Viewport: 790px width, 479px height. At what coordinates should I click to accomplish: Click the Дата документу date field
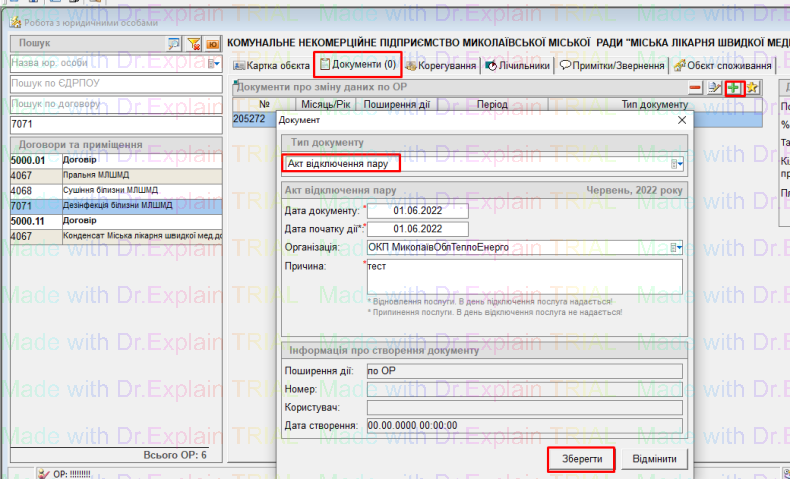tap(418, 211)
